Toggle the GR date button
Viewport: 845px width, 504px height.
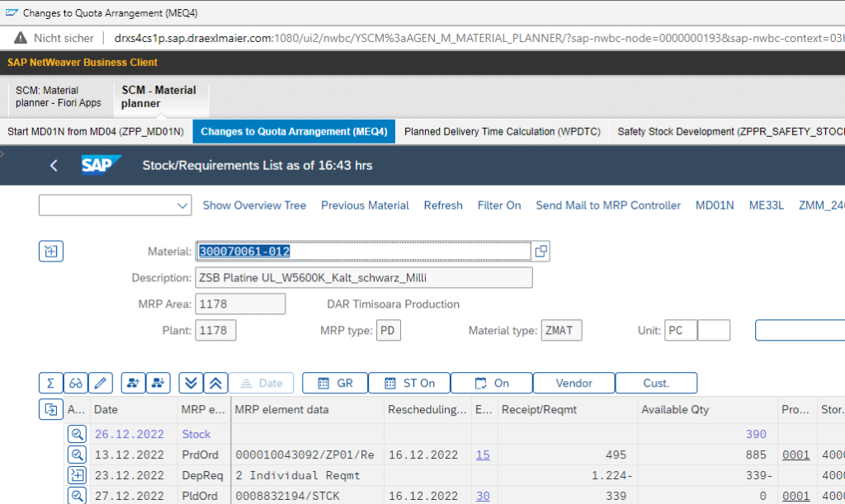click(x=335, y=383)
